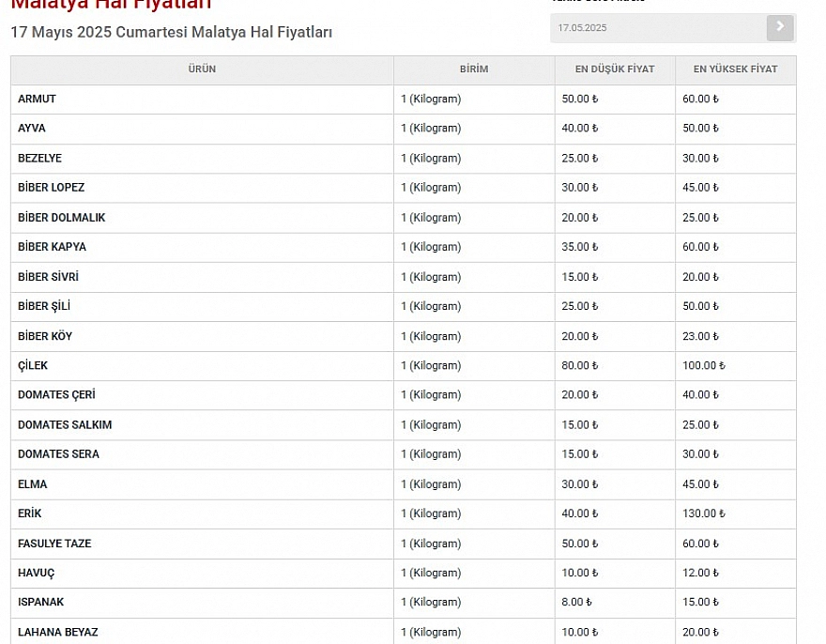Select the ARMUT product cell
The width and height of the screenshot is (826, 644).
click(202, 100)
